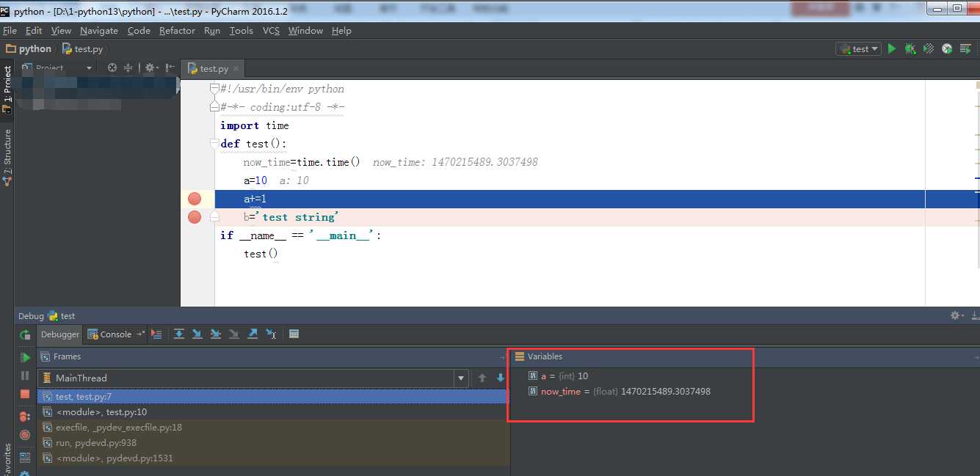Click the Step Out debugger icon
980x476 pixels.
pyautogui.click(x=253, y=334)
